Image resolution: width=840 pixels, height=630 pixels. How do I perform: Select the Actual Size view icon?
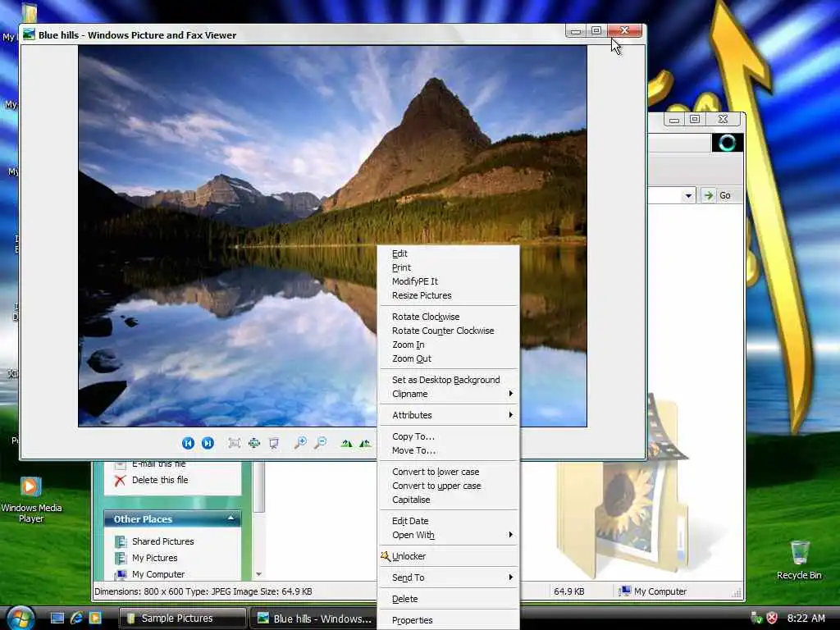point(254,443)
